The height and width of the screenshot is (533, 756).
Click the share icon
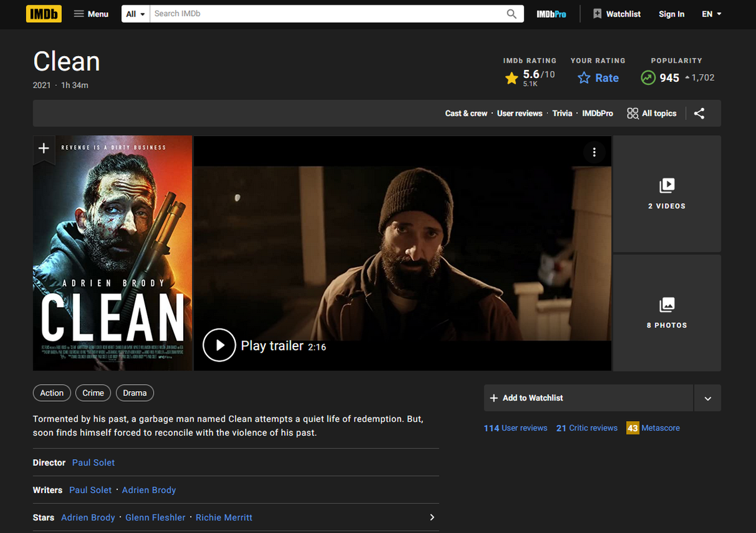[x=699, y=113]
